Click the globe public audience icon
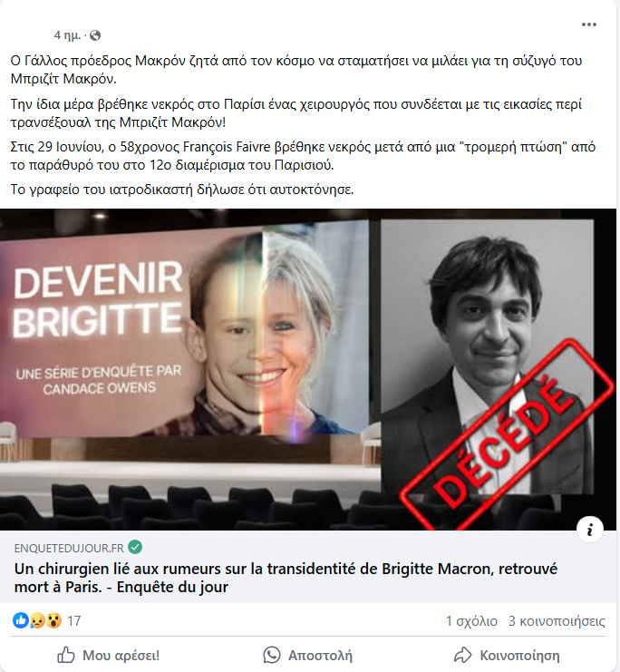The height and width of the screenshot is (672, 620). point(95,35)
